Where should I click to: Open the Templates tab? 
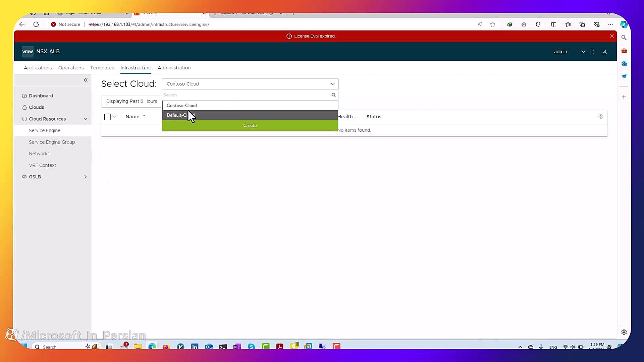pyautogui.click(x=102, y=68)
